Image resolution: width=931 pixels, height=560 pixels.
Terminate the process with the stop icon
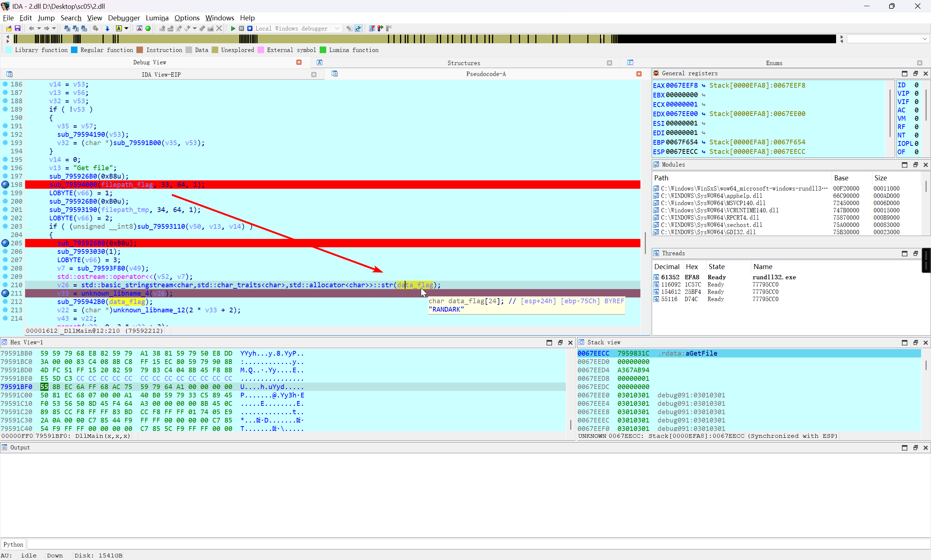pyautogui.click(x=250, y=28)
